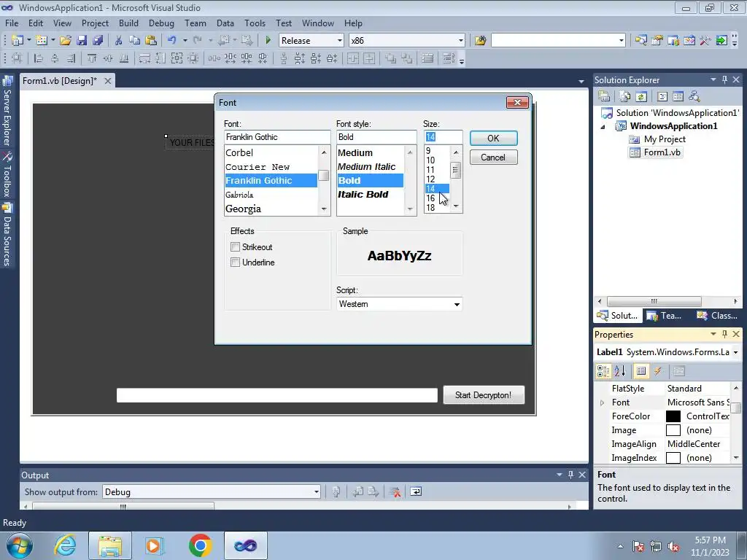This screenshot has width=747, height=560.
Task: Switch to the Class View tab
Action: 717,316
